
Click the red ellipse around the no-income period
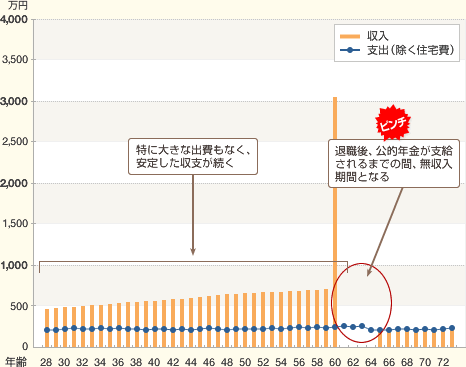(361, 303)
